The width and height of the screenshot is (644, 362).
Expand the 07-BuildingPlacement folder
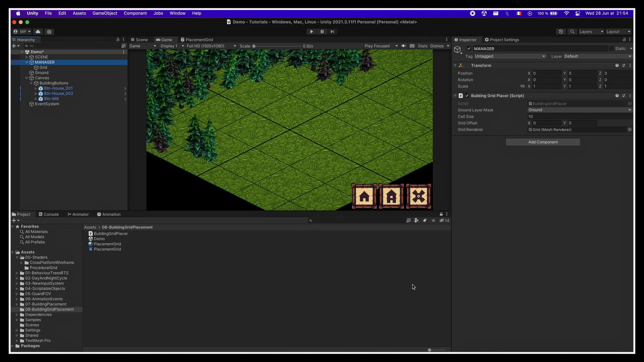(x=17, y=304)
